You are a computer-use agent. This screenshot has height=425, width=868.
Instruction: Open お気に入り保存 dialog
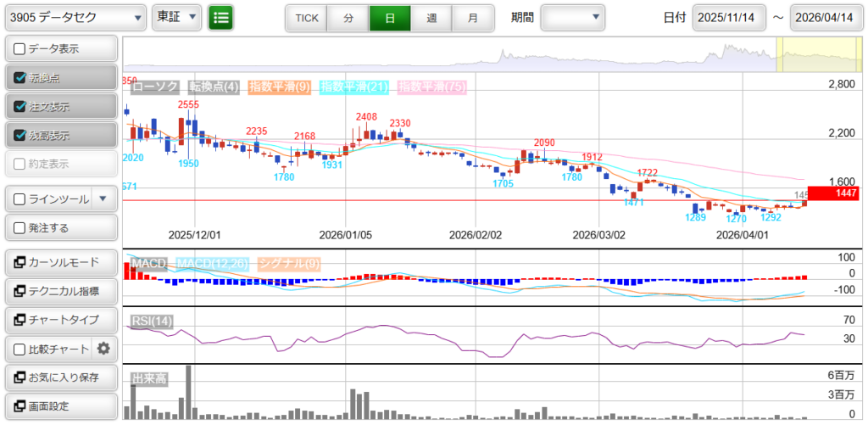[59, 377]
